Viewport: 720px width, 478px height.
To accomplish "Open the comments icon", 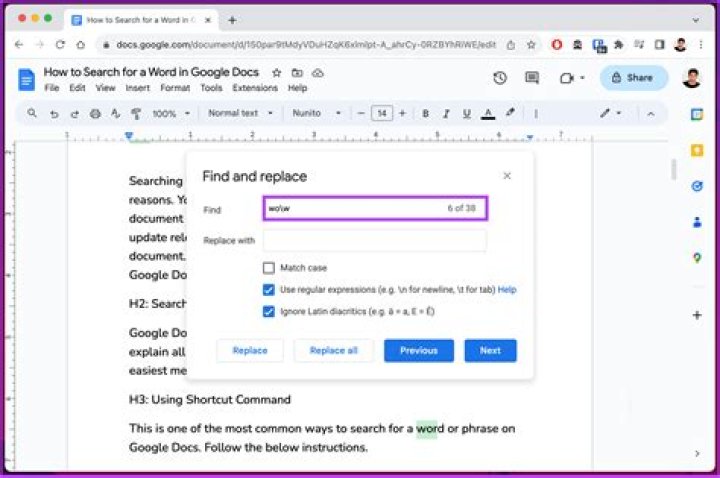I will pyautogui.click(x=532, y=78).
